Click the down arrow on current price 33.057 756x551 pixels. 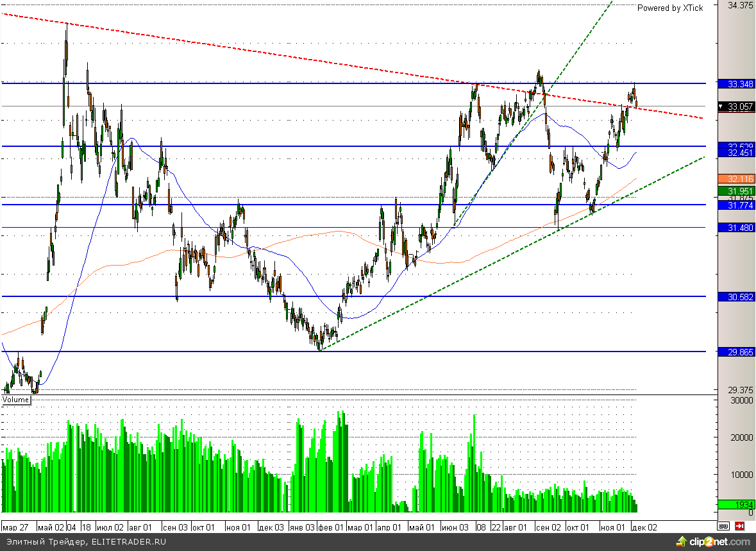click(721, 106)
